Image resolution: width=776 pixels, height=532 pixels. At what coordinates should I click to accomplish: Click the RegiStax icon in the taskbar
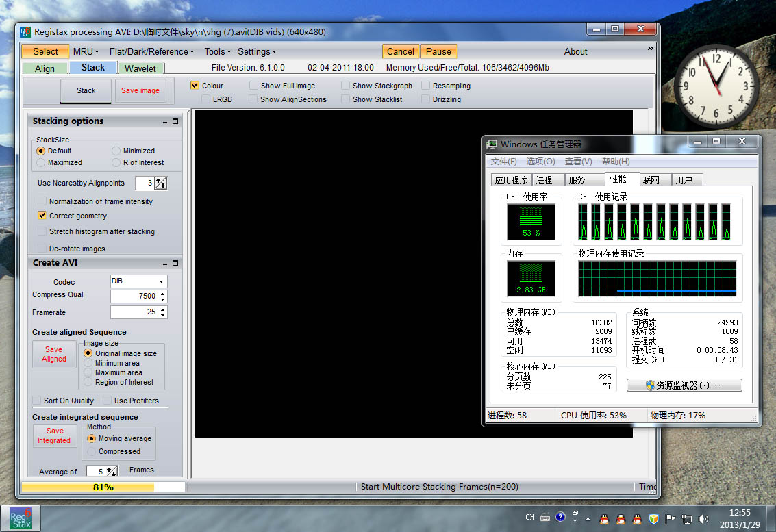[21, 518]
